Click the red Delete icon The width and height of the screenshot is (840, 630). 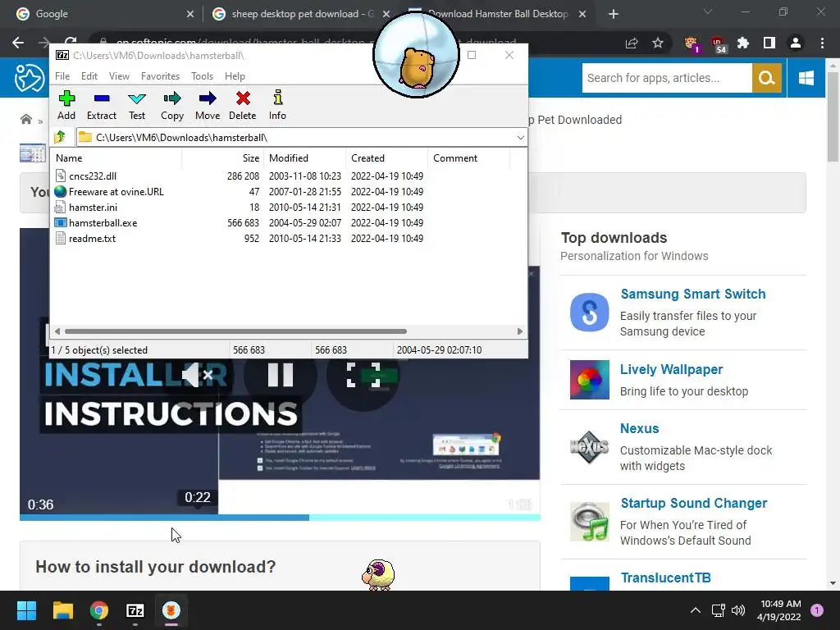243,106
